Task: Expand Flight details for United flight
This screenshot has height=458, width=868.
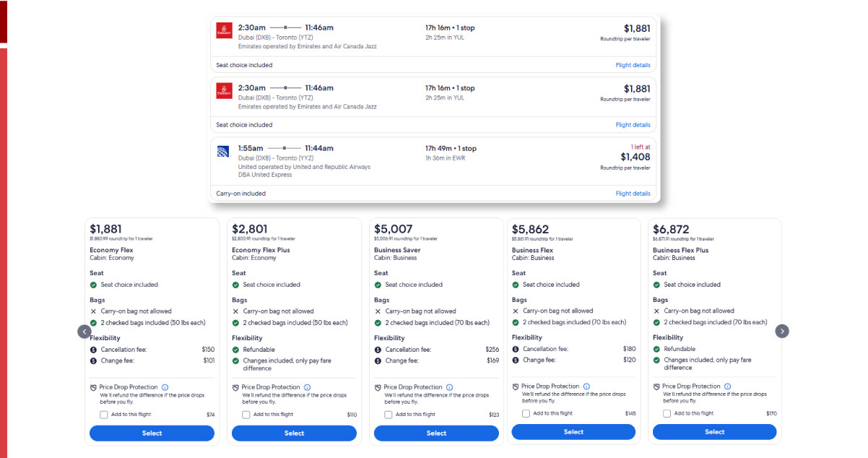Action: pos(633,194)
